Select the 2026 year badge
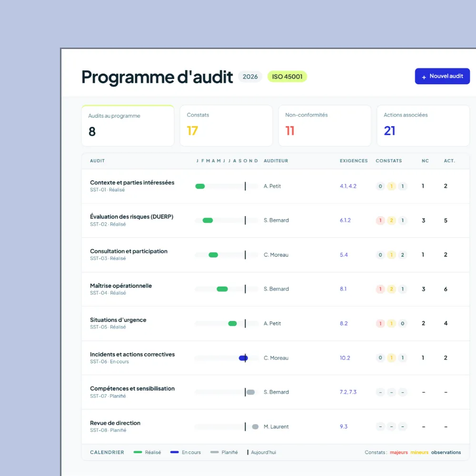 (x=250, y=77)
